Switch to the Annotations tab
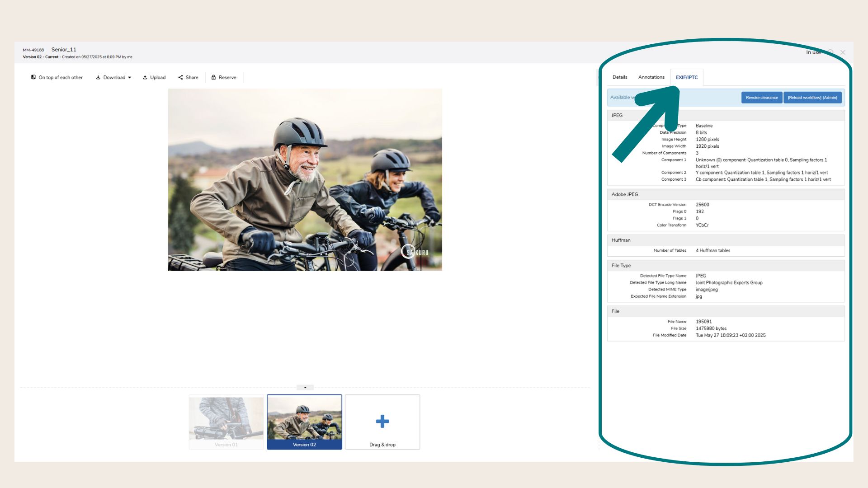The height and width of the screenshot is (488, 868). 651,77
